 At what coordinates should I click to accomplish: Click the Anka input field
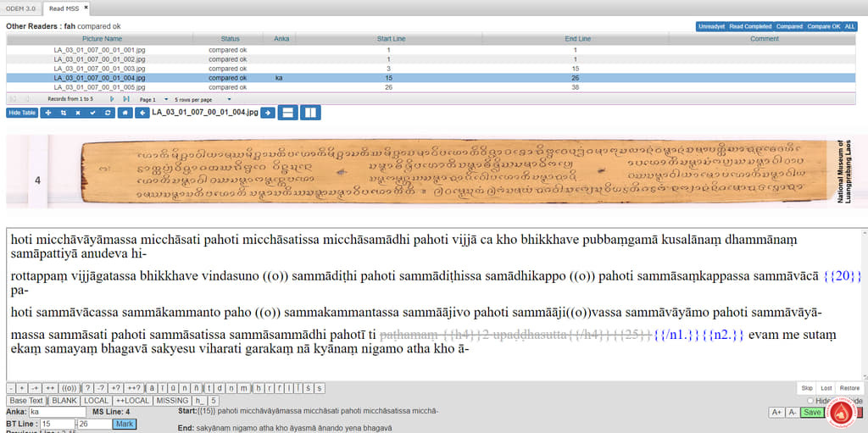pyautogui.click(x=57, y=412)
